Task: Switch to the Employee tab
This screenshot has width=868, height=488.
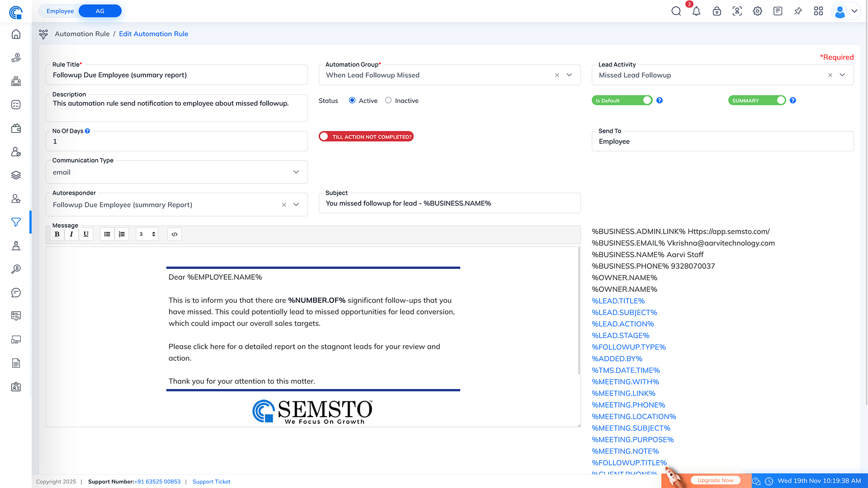Action: 60,11
